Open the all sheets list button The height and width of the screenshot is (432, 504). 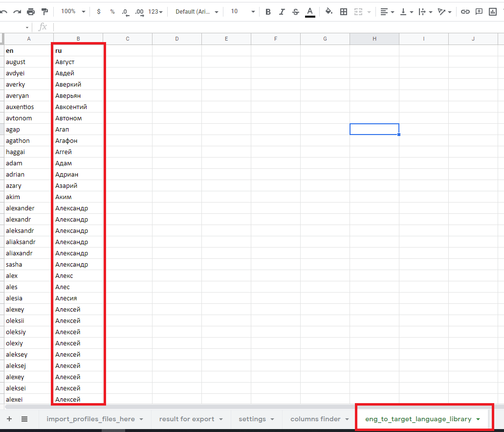click(24, 419)
